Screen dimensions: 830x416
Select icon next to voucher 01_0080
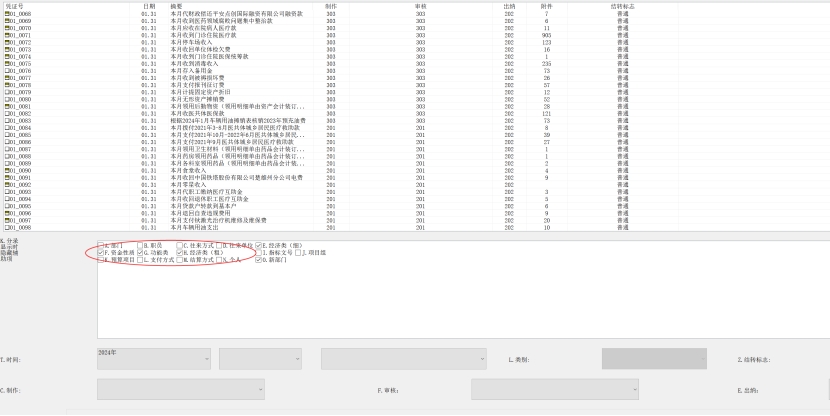pyautogui.click(x=7, y=100)
